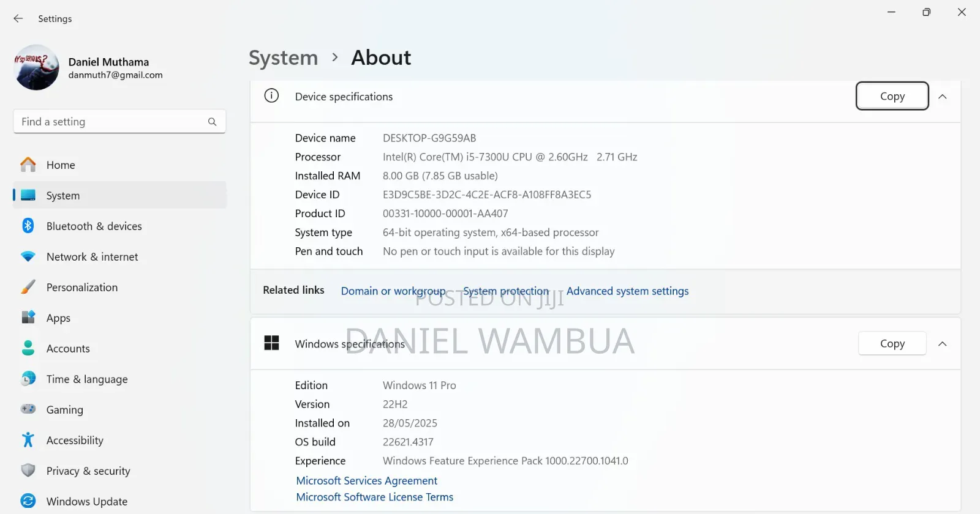Open Personalization settings
The image size is (980, 514).
120,287
